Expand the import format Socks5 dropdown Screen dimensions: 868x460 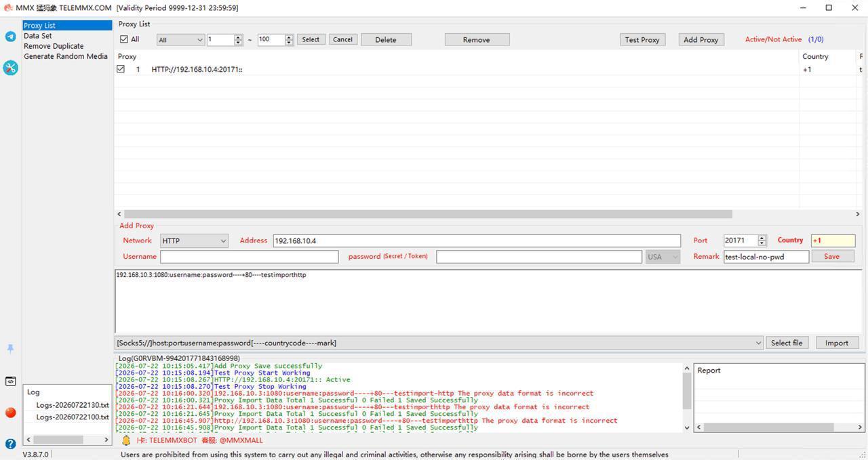click(x=439, y=343)
